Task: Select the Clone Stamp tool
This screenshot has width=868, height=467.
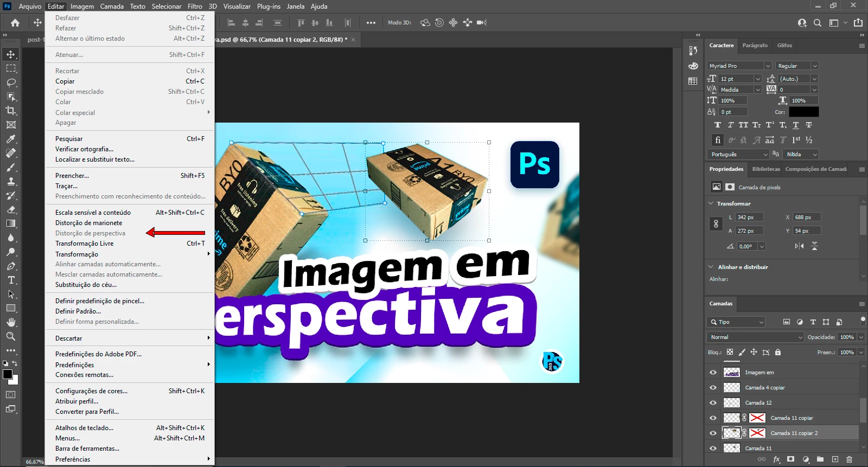Action: 11,181
